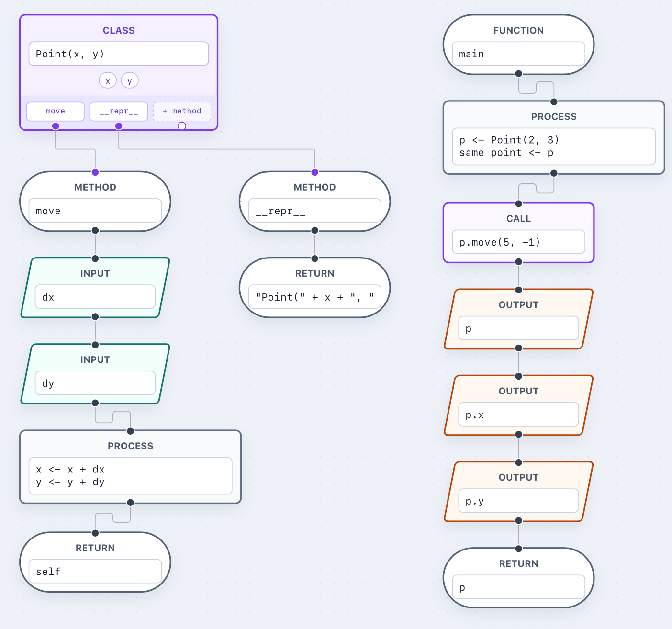Select the RETURN p node header

tap(519, 563)
